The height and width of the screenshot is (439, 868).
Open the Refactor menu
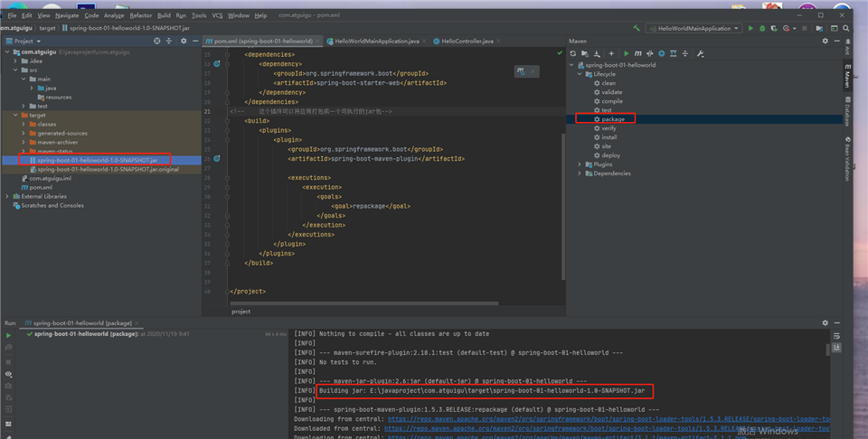[140, 15]
